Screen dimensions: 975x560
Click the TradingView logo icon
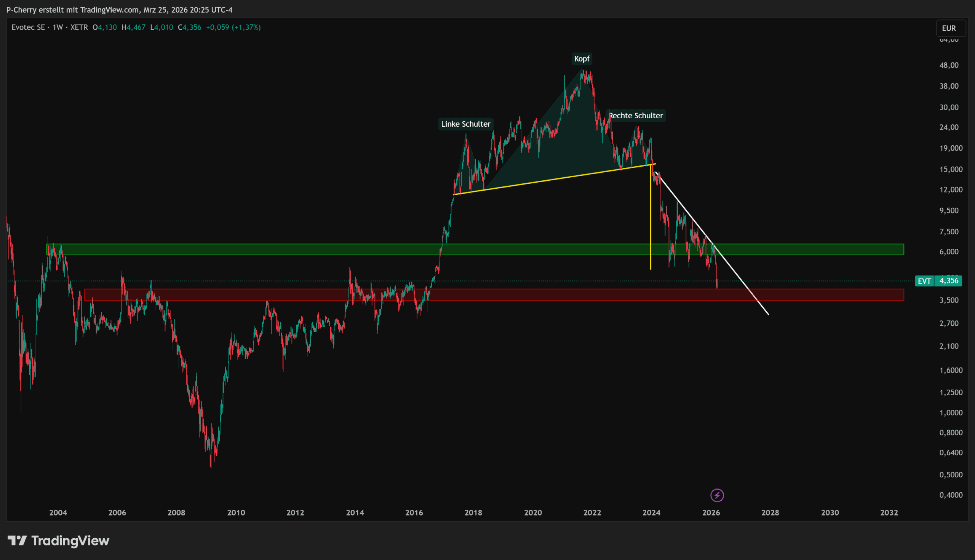(x=17, y=541)
